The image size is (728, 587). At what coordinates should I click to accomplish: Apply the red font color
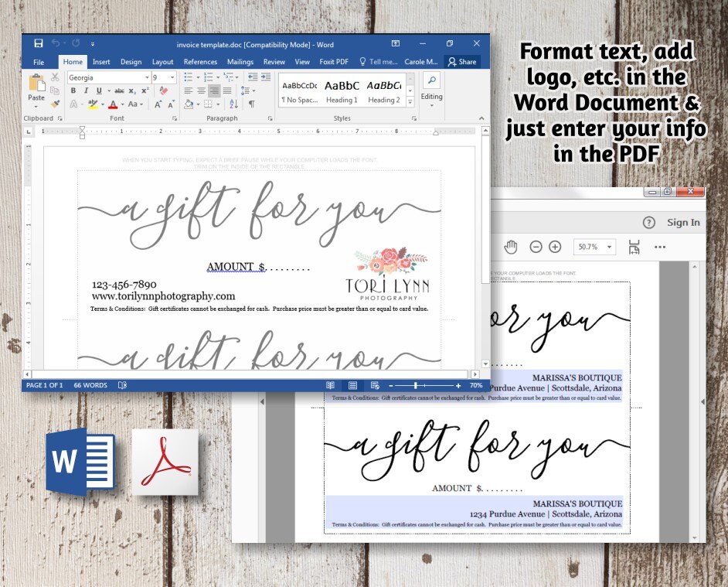point(113,104)
